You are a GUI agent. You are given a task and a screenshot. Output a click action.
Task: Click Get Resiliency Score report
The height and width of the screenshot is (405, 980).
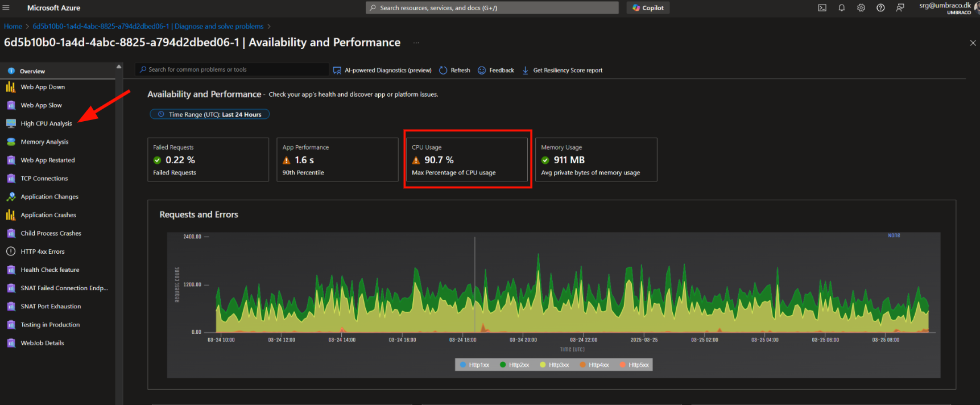click(x=567, y=71)
